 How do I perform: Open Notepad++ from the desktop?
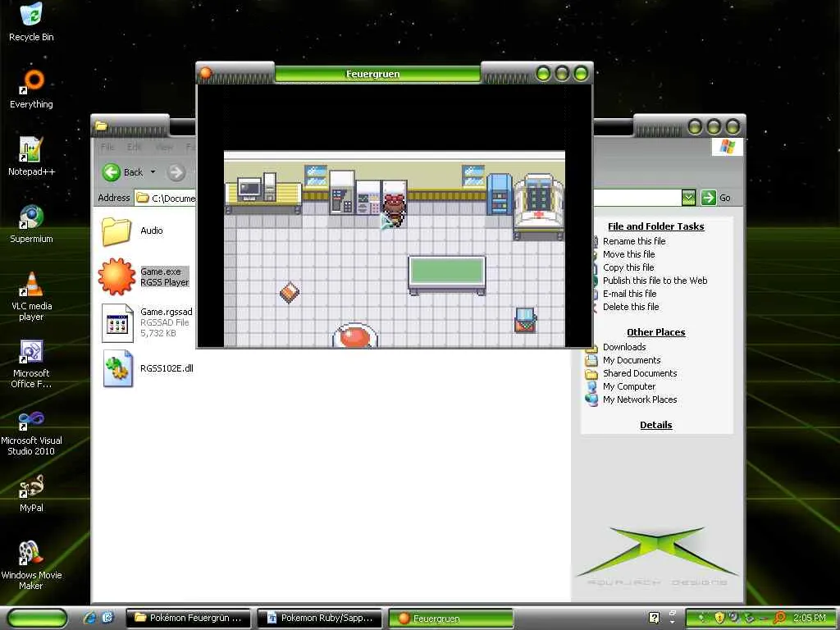[x=31, y=157]
